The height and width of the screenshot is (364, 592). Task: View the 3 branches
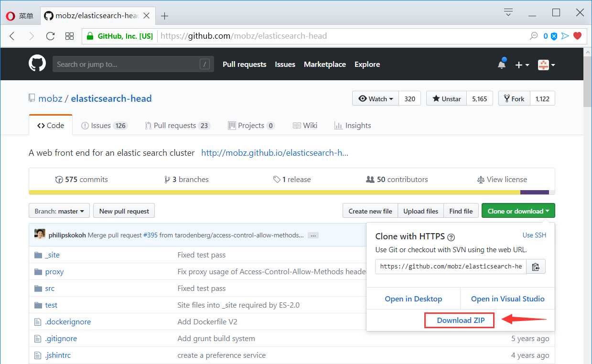[186, 180]
